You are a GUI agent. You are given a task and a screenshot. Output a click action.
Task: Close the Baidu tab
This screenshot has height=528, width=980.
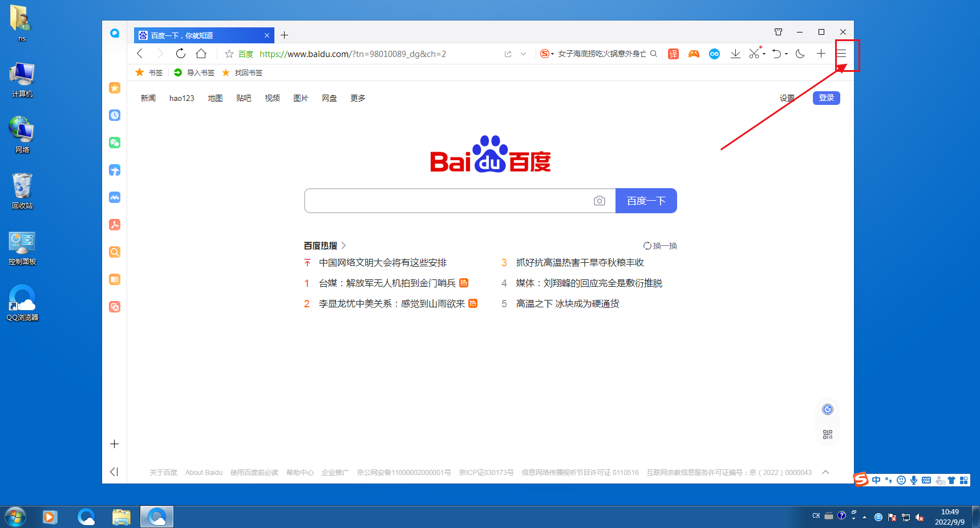pyautogui.click(x=266, y=35)
